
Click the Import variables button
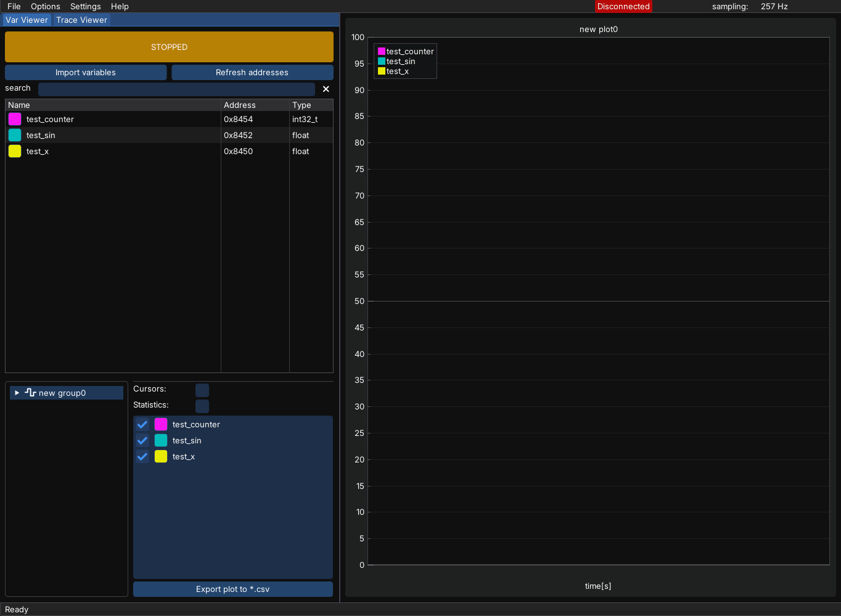(x=86, y=72)
